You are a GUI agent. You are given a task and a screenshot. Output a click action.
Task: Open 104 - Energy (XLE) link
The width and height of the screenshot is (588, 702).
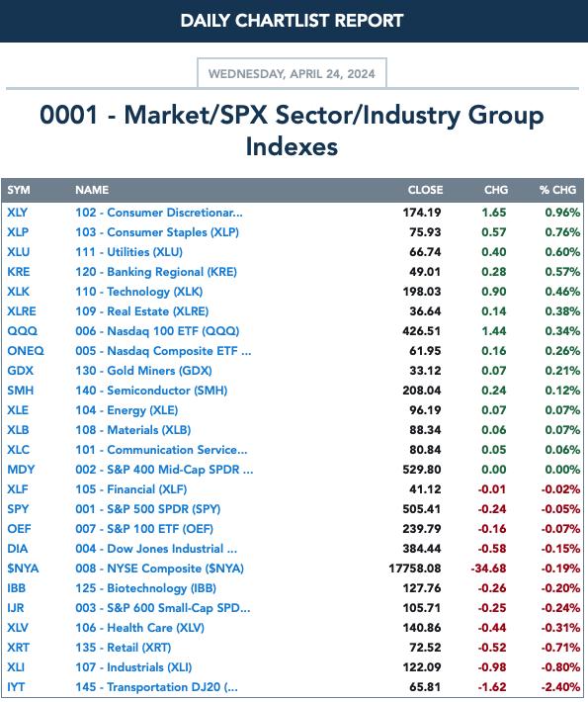point(126,410)
